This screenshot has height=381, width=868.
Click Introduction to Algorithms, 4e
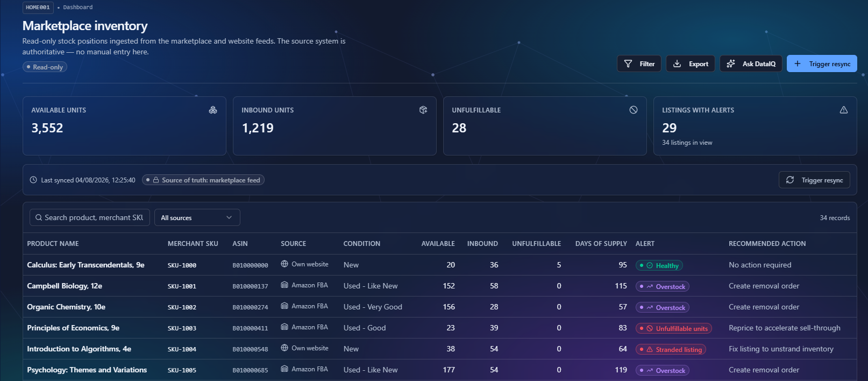[x=79, y=349]
